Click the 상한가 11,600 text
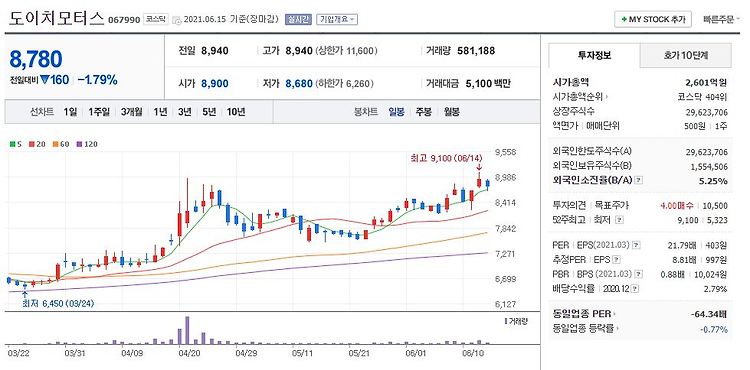Screen dimensions: 750x370 pos(346,51)
